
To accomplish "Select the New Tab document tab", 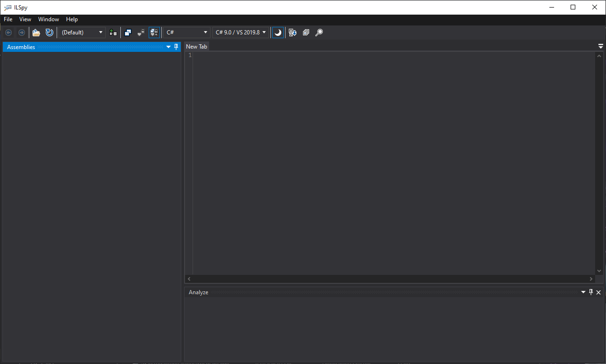I will click(x=196, y=47).
